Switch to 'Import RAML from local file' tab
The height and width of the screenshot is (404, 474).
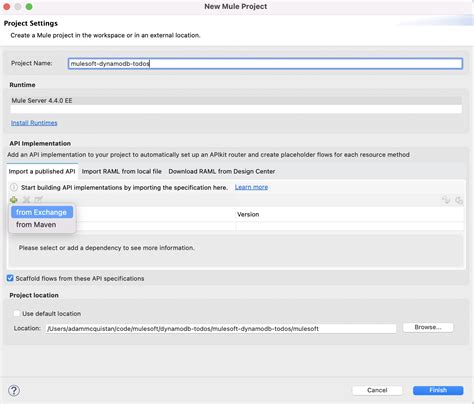click(122, 171)
